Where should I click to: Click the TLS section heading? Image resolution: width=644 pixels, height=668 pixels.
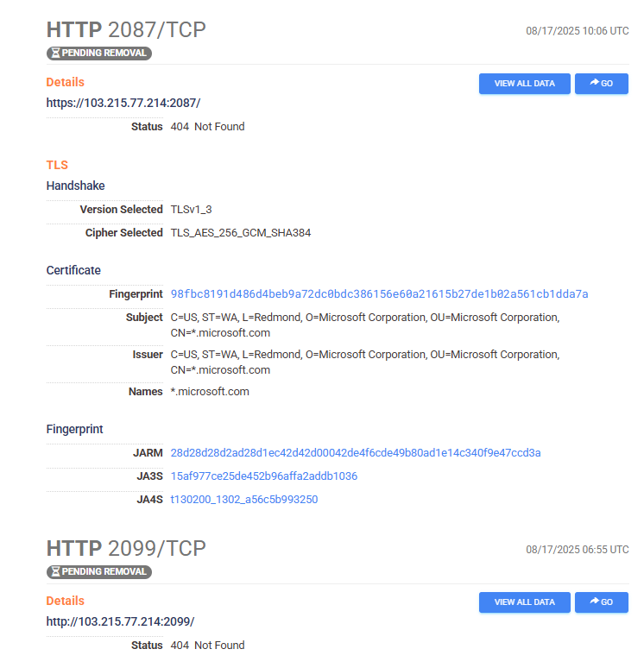[57, 165]
